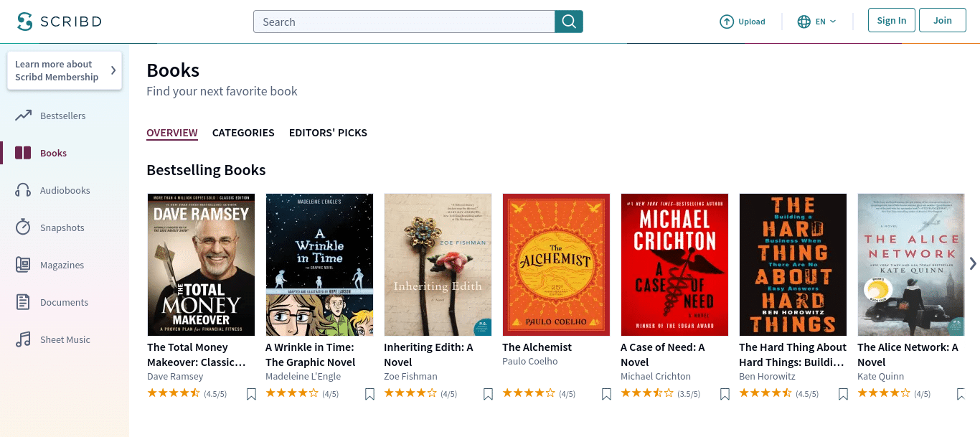Open author Ben Horowitz link
The width and height of the screenshot is (980, 437).
click(x=767, y=376)
